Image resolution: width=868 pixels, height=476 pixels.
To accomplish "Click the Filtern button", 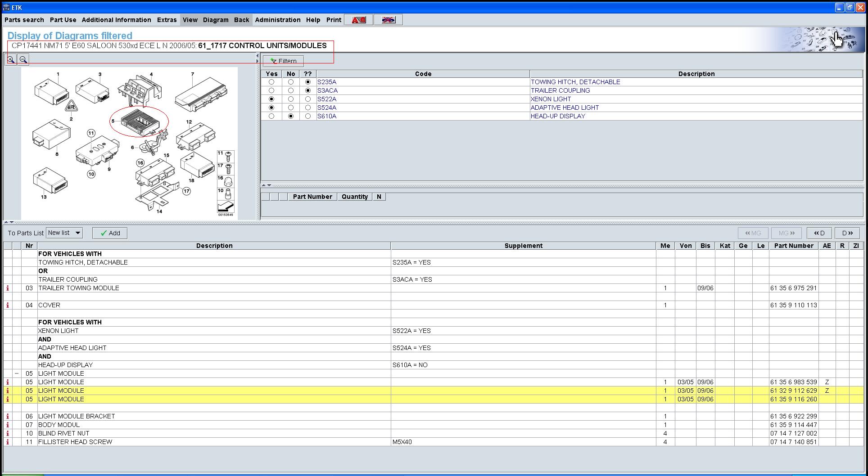I will [283, 61].
